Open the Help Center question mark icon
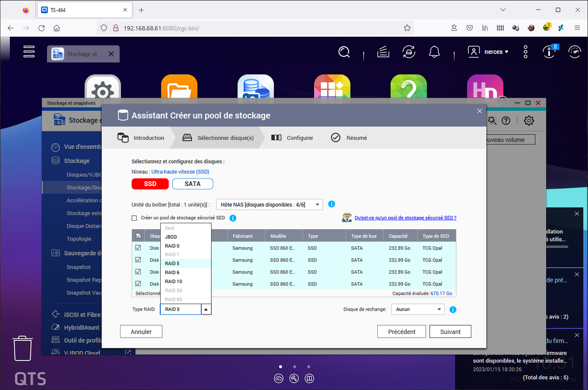This screenshot has width=588, height=390. pyautogui.click(x=409, y=87)
